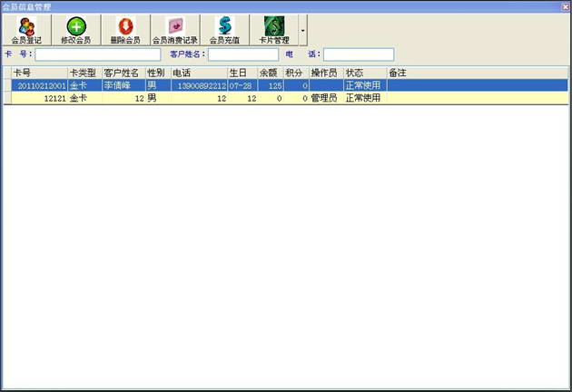Sort by the 生日 column header

(x=242, y=73)
